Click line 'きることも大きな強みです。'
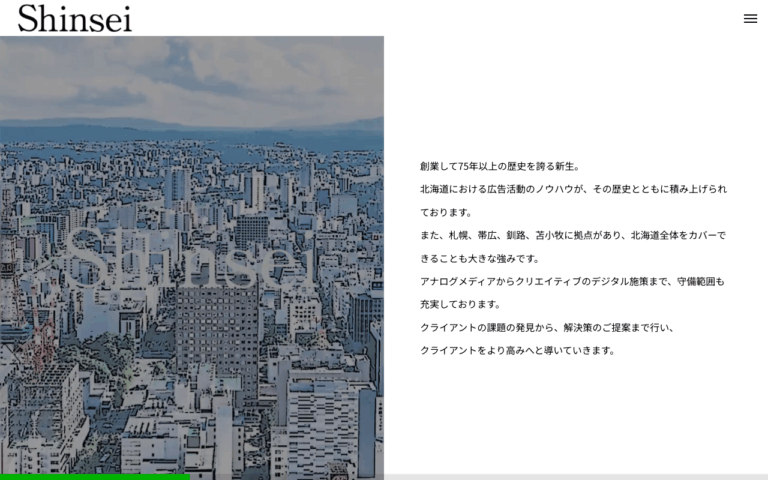Viewport: 768px width, 480px height. click(480, 259)
